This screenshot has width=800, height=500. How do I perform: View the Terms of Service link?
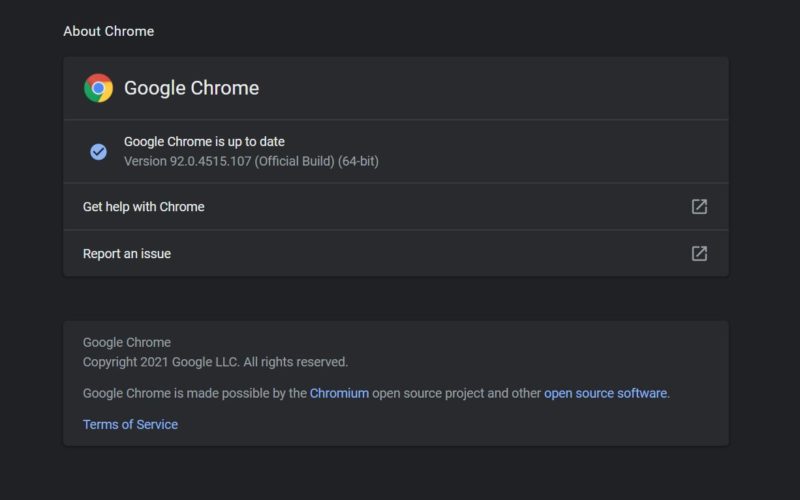(131, 424)
